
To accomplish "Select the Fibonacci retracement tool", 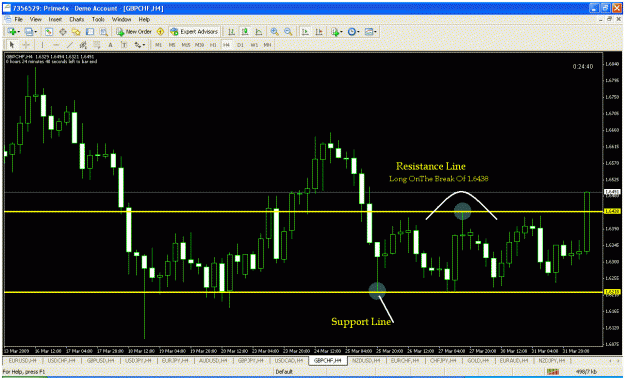I will 96,45.
